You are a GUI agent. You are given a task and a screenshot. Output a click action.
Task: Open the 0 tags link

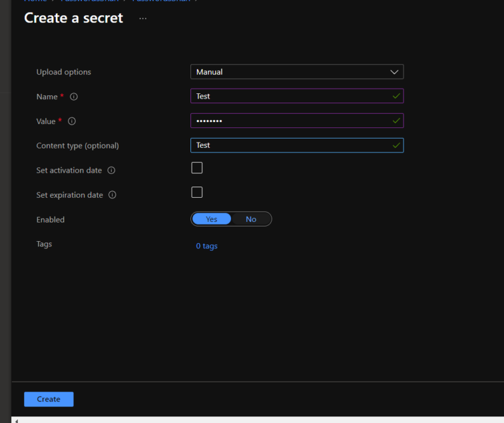pos(207,246)
